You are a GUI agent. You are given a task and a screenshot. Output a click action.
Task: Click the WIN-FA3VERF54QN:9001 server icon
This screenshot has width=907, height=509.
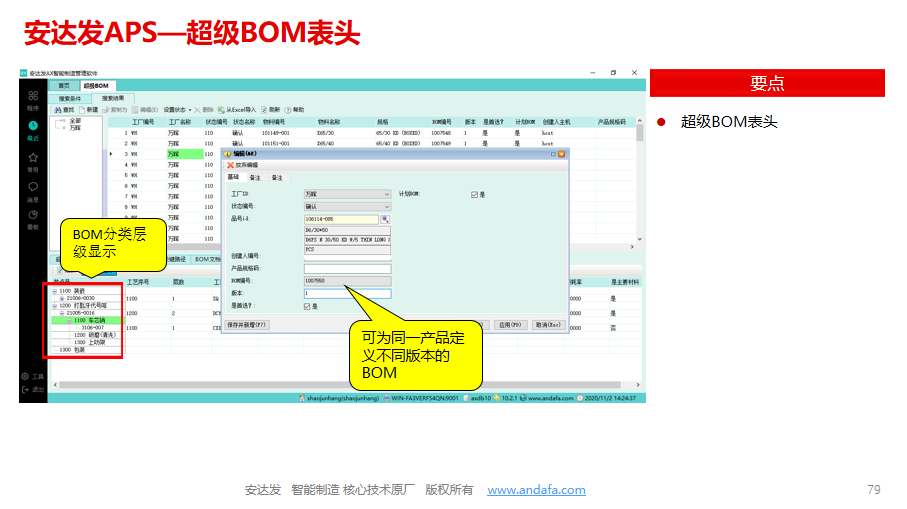(x=386, y=399)
